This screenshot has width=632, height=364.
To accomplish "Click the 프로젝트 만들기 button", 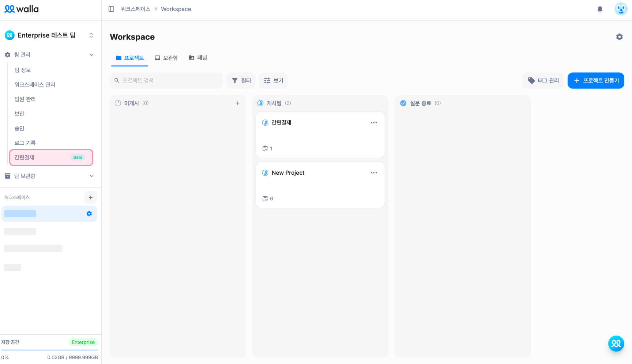I will (596, 81).
